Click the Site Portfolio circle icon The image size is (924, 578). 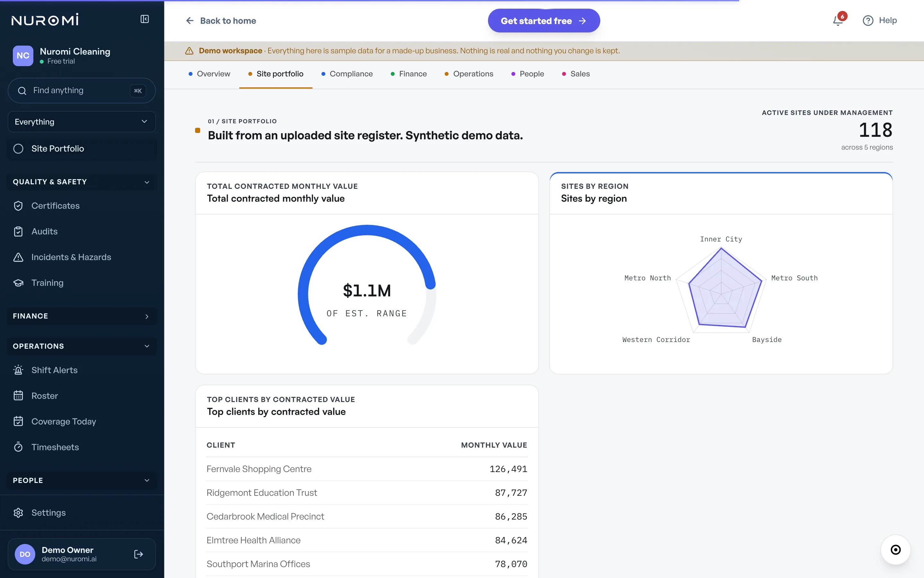coord(18,149)
